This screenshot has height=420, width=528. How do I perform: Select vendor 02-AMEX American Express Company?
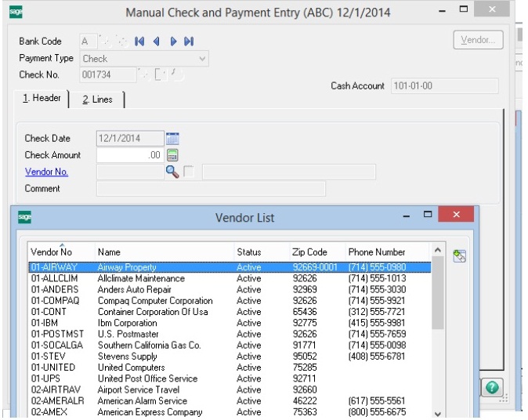pos(230,412)
